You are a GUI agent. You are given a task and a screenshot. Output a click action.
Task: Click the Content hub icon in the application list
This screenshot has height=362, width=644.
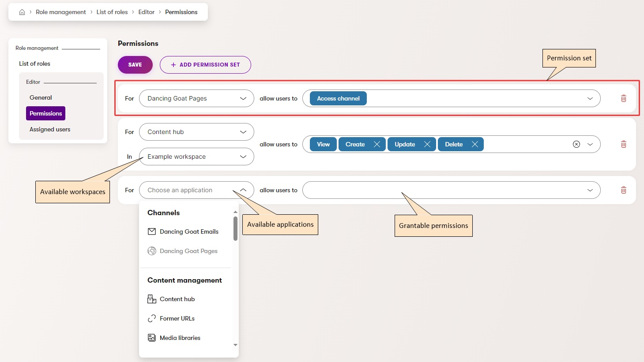(152, 299)
